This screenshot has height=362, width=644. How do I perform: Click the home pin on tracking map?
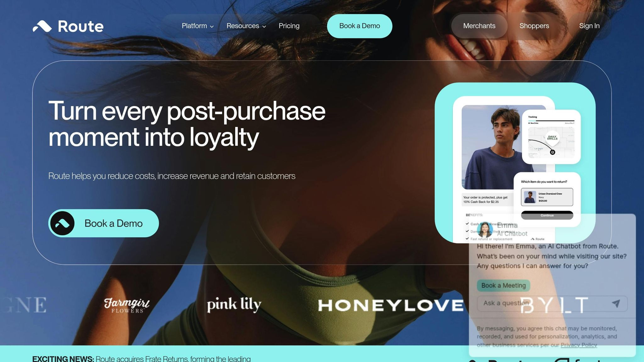[x=552, y=152]
